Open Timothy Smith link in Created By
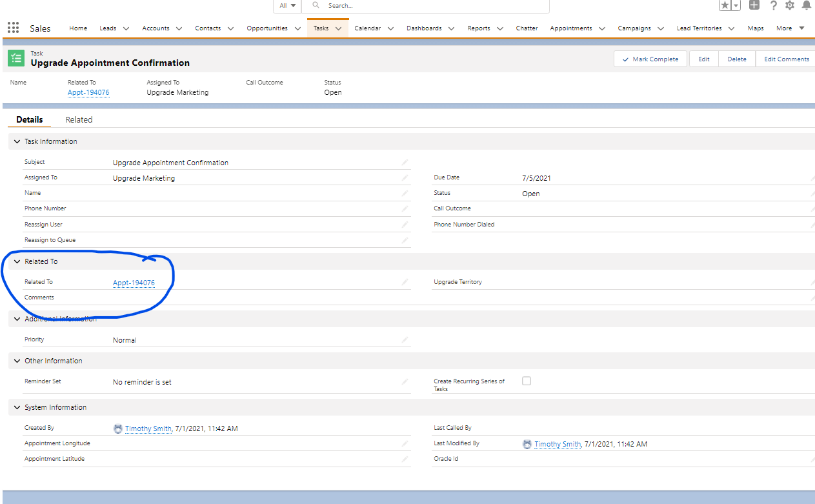This screenshot has height=504, width=815. click(148, 428)
